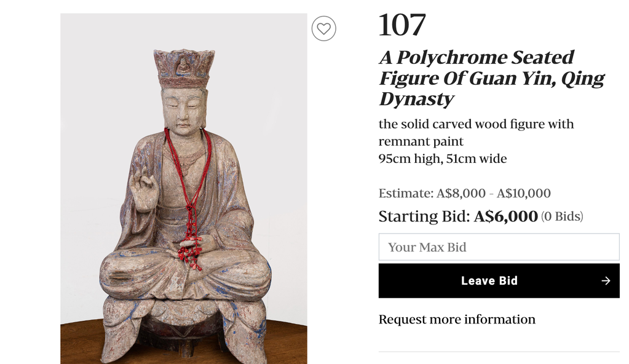Viewport: 629px width, 364px height.
Task: Click the high estimate A$10,000
Action: pos(523,194)
